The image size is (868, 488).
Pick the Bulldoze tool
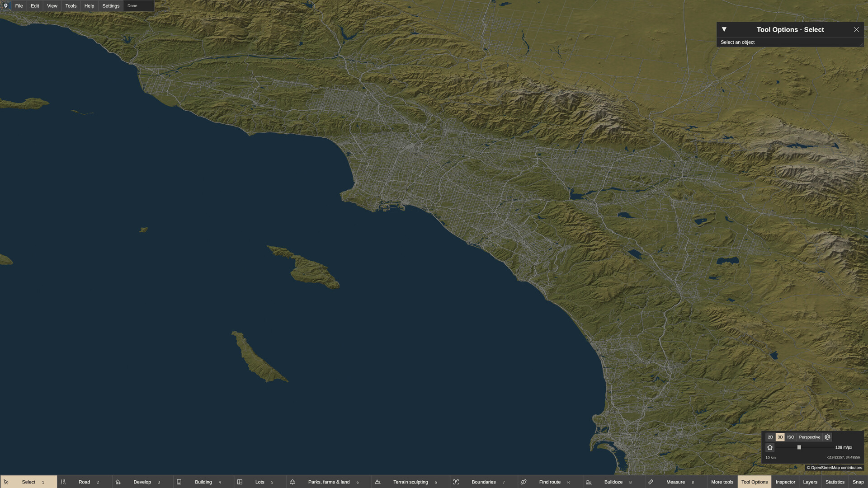point(613,482)
